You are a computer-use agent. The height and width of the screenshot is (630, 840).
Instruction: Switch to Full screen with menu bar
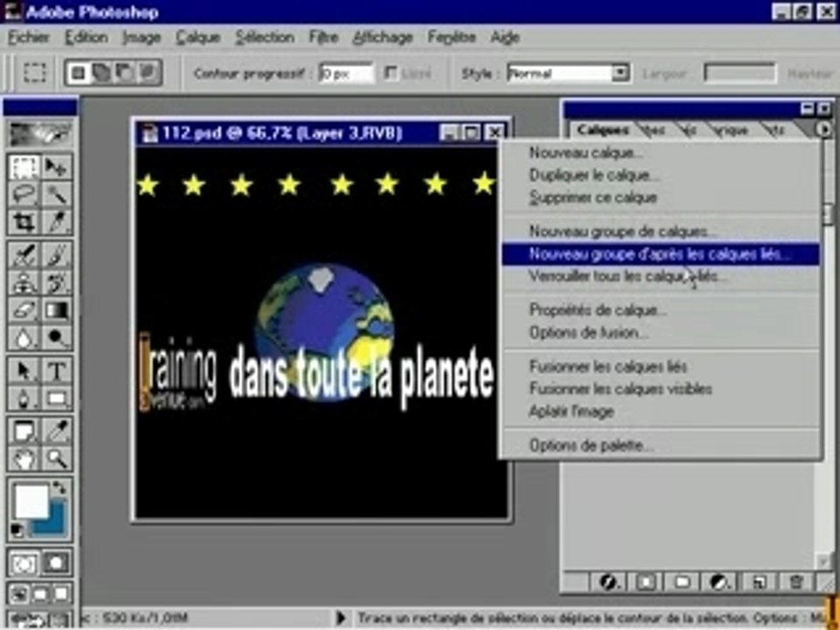point(40,593)
